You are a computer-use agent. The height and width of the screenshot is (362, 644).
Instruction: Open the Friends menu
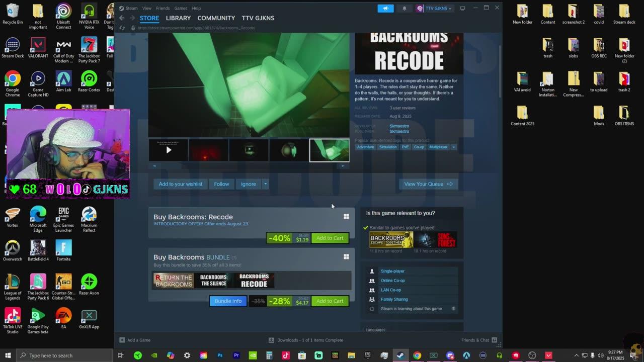163,8
